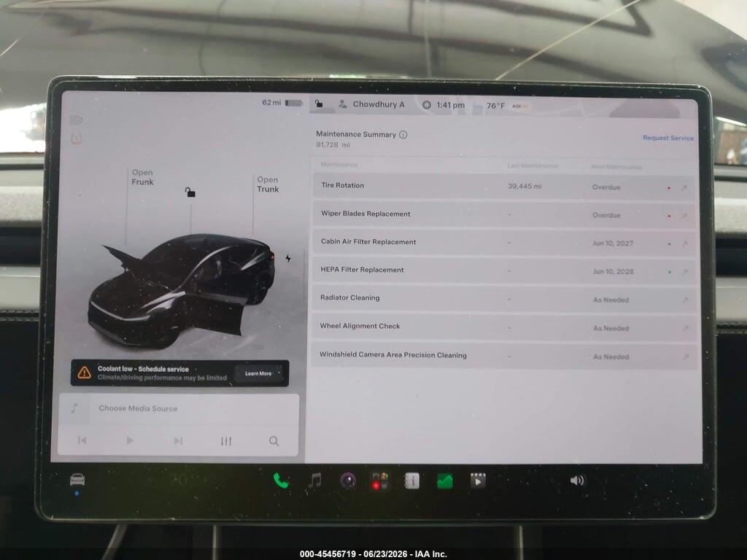Open the manual notebook info app

tap(412, 481)
